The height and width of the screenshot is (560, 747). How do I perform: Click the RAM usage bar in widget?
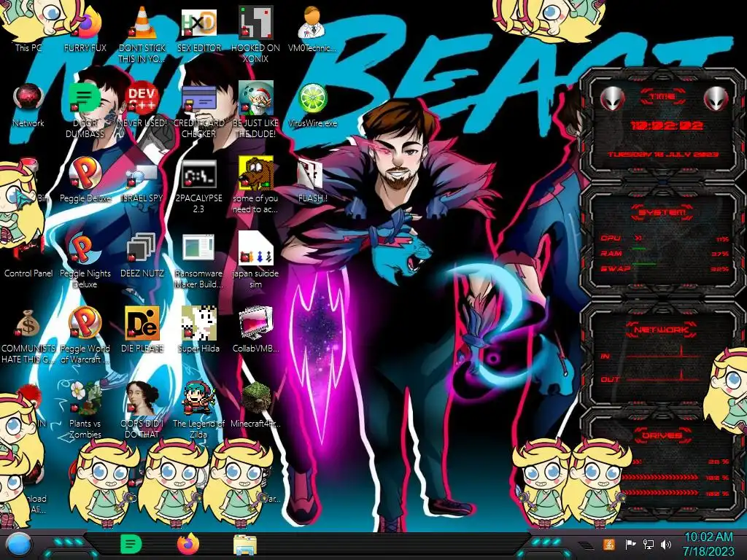point(639,249)
